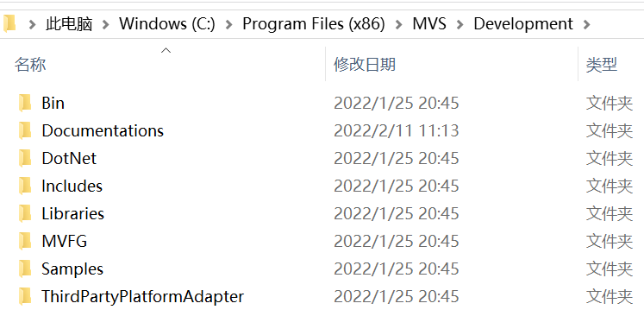Select the Libraries folder icon

(25, 213)
